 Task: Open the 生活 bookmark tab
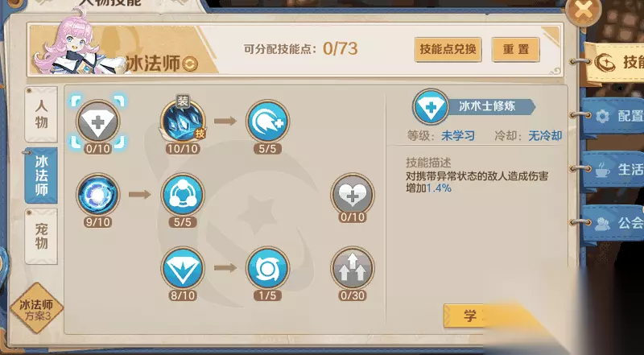[x=614, y=169]
